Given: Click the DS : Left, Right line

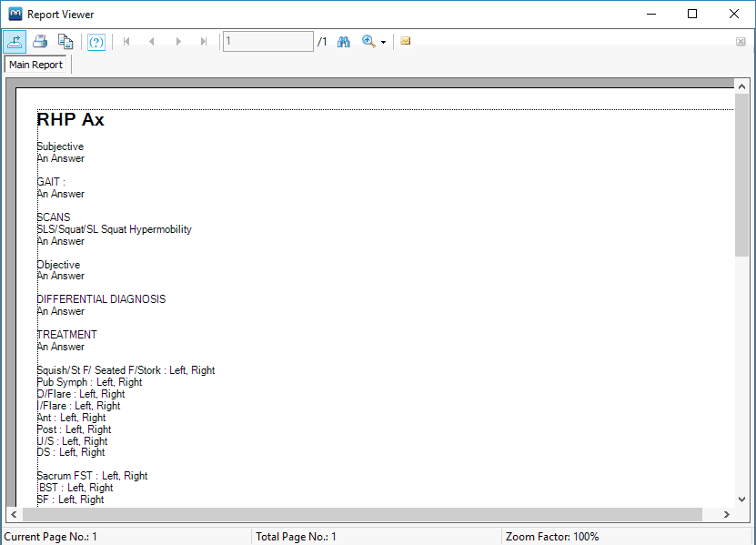Looking at the screenshot, I should pyautogui.click(x=71, y=452).
